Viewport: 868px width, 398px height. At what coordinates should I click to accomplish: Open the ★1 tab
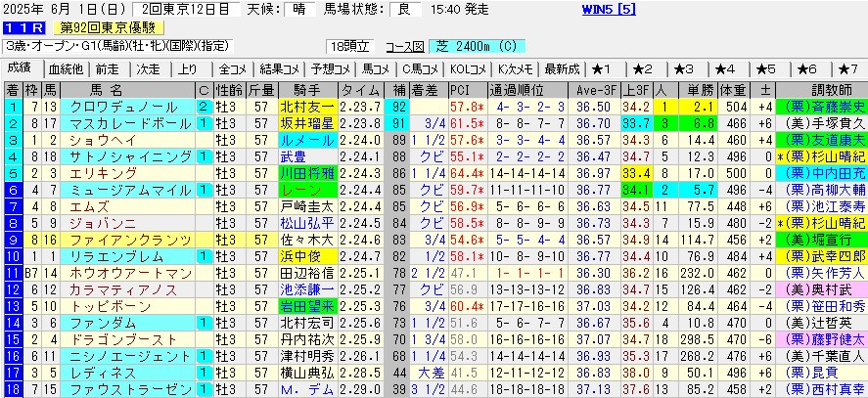click(601, 69)
